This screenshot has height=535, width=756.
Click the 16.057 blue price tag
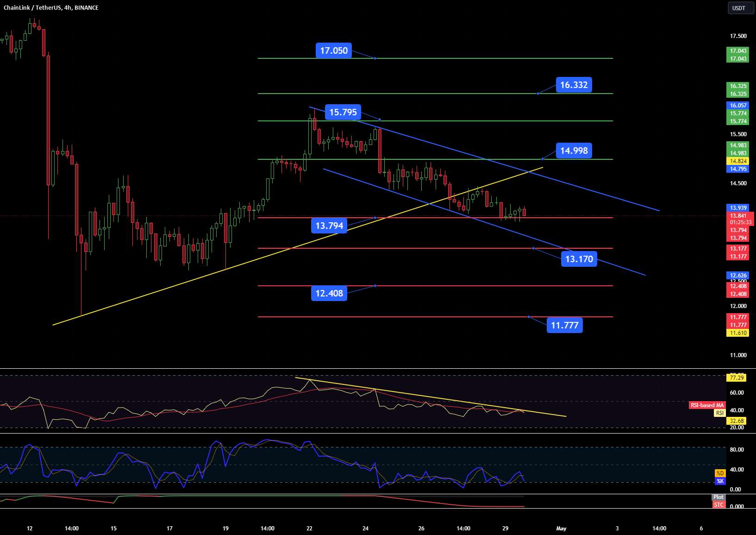(738, 106)
